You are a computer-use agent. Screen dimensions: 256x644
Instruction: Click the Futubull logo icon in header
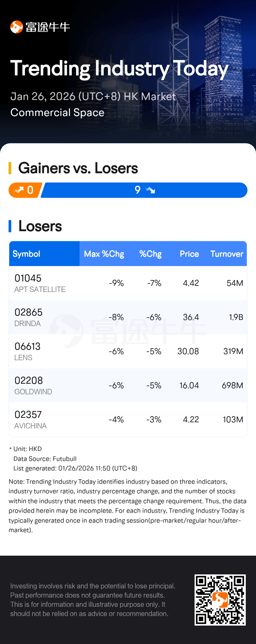16,27
